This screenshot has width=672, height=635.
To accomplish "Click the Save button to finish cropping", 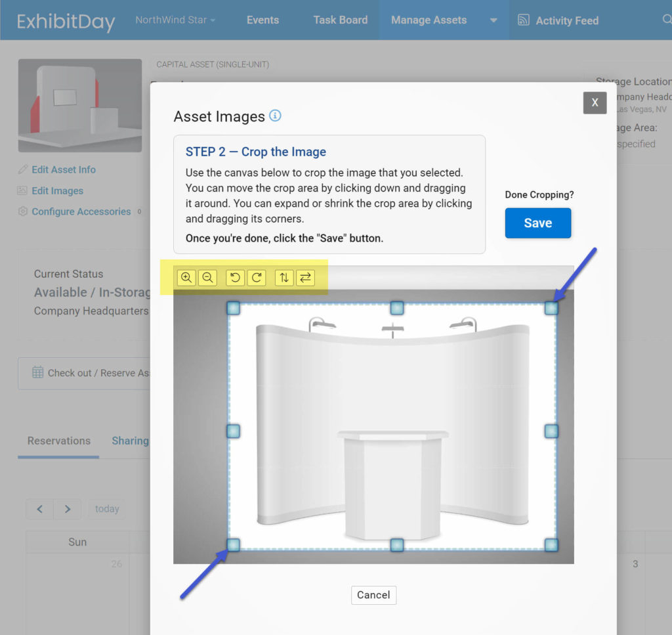I will [537, 223].
